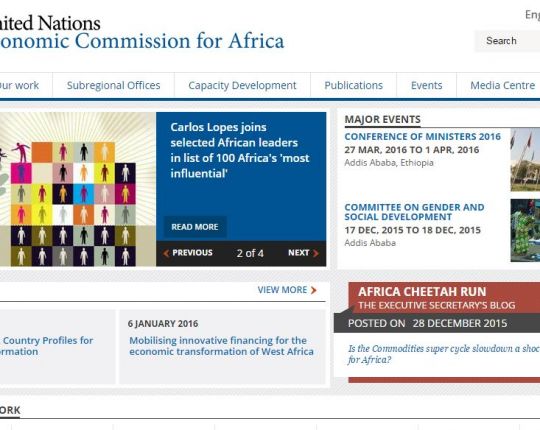Open the Media Centre menu

[502, 85]
